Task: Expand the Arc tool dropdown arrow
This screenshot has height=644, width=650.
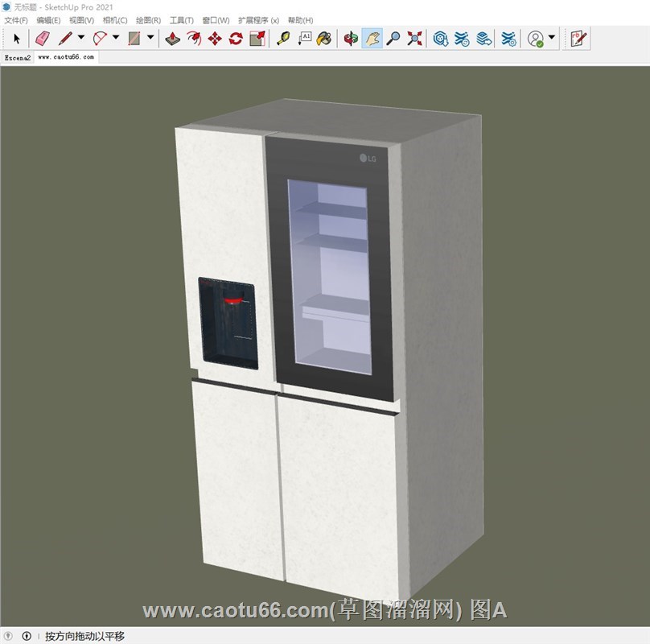Action: point(115,38)
